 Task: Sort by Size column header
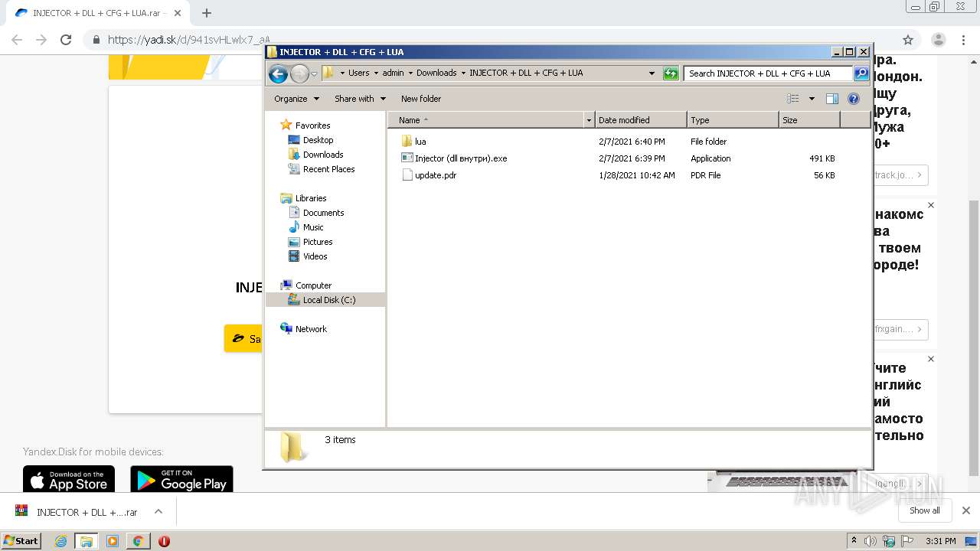809,120
